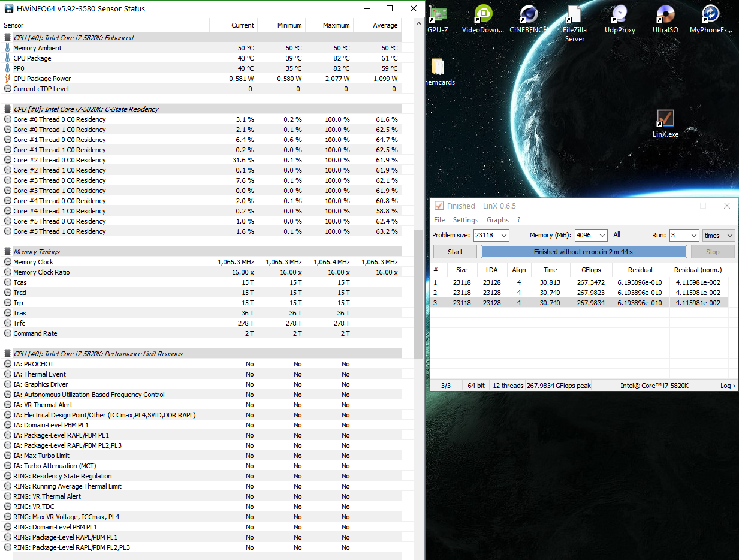The image size is (739, 560).
Task: Click 'CPU [#0]: Intel Core i7-5820K: C-State Residency' header
Action: click(x=86, y=109)
